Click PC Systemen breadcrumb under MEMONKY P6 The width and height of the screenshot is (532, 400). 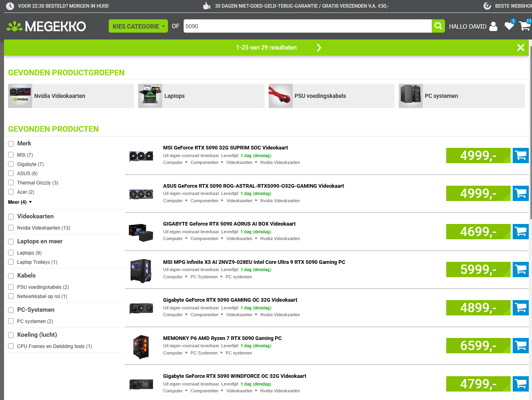pyautogui.click(x=204, y=353)
